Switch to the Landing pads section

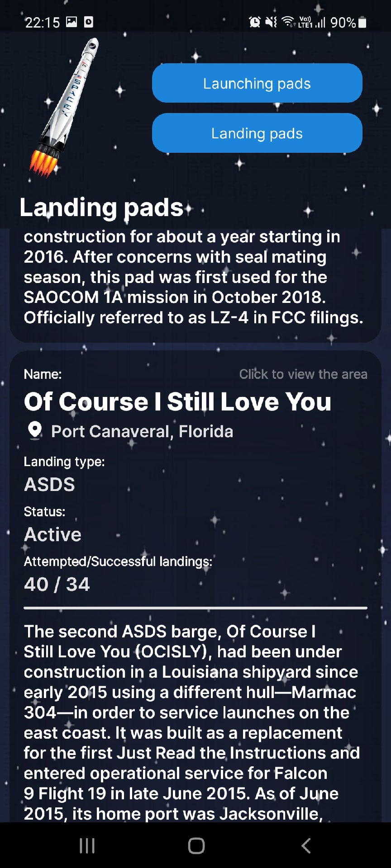tap(257, 133)
